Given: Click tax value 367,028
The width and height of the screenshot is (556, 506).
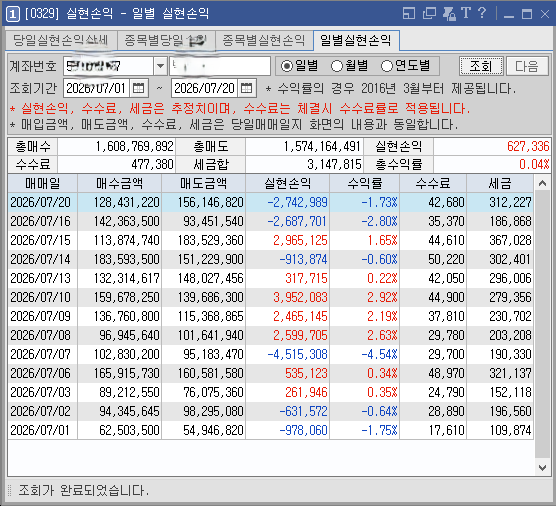Looking at the screenshot, I should [510, 240].
